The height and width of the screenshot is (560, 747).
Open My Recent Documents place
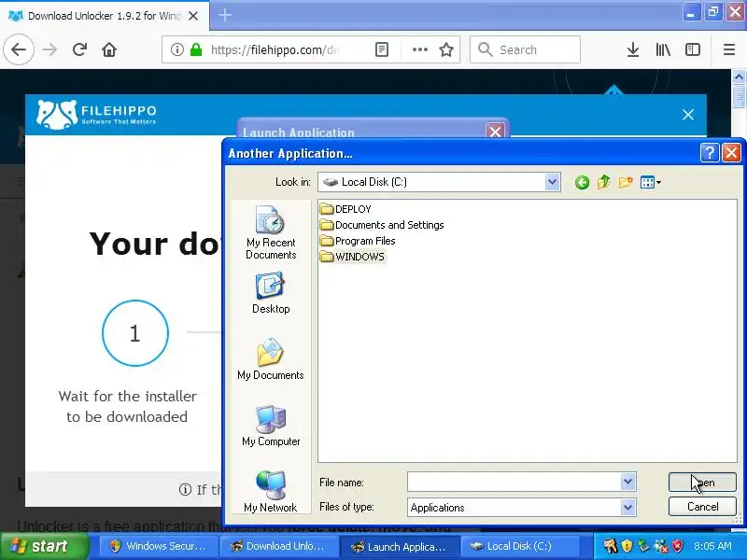pyautogui.click(x=271, y=232)
